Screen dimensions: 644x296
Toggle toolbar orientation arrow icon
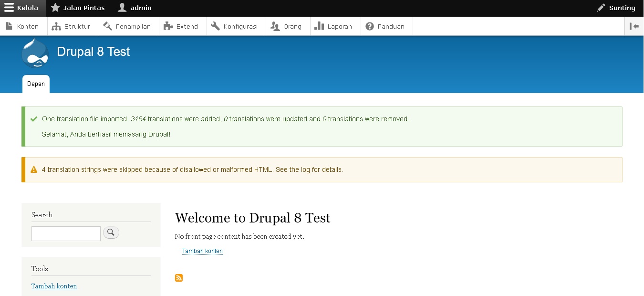[634, 26]
